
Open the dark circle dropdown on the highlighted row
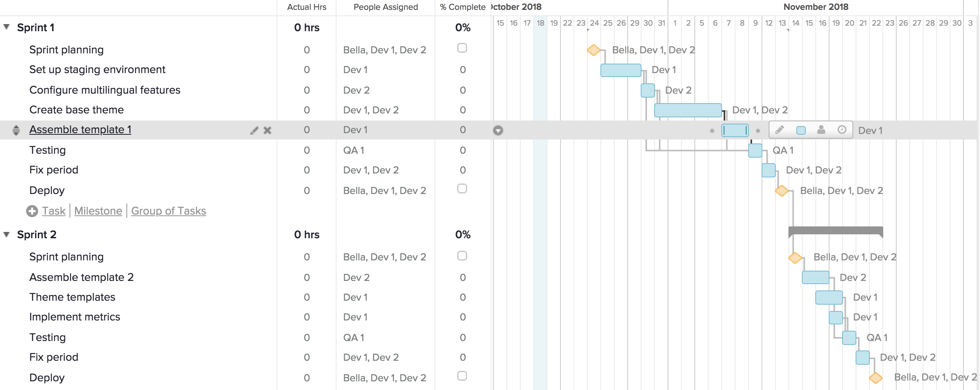click(x=498, y=130)
